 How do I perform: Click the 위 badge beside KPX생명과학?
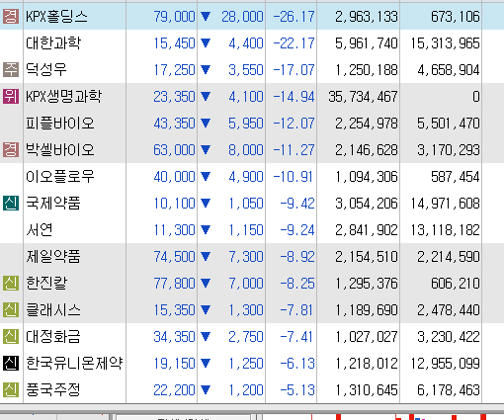pos(11,96)
